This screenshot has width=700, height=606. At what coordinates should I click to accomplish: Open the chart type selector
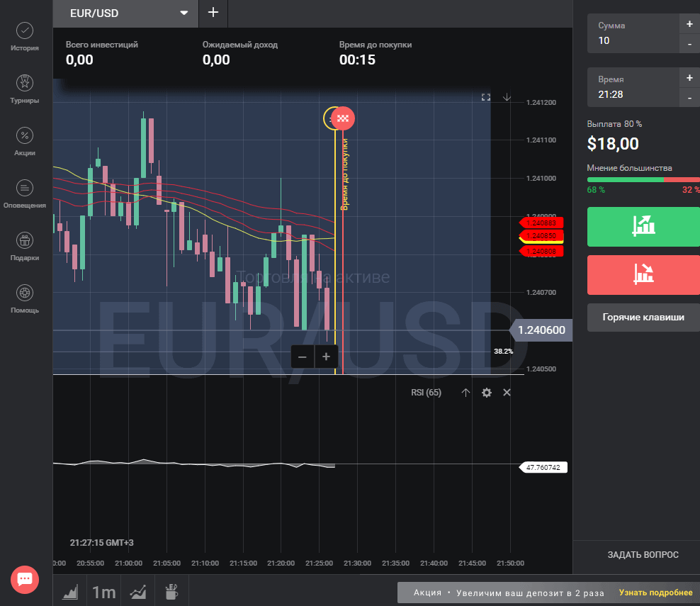pyautogui.click(x=70, y=592)
